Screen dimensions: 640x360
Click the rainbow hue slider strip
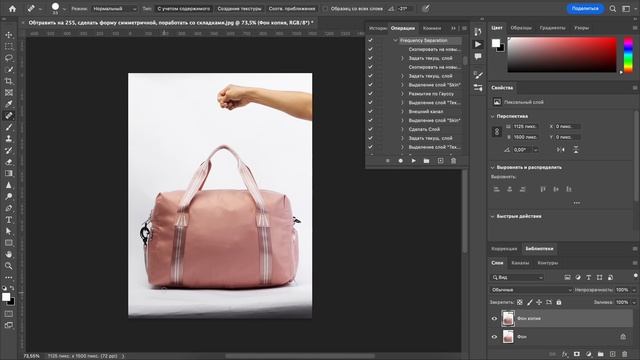coord(629,55)
